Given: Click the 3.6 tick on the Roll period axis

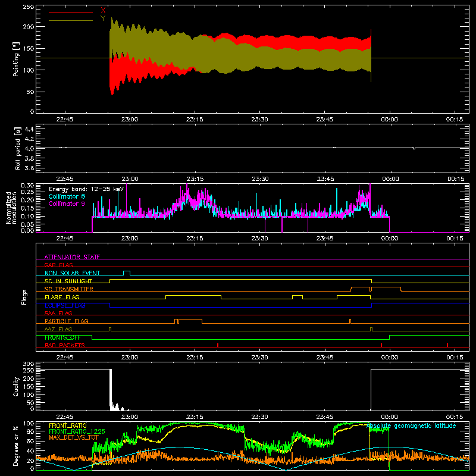Looking at the screenshot, I should pos(29,168).
